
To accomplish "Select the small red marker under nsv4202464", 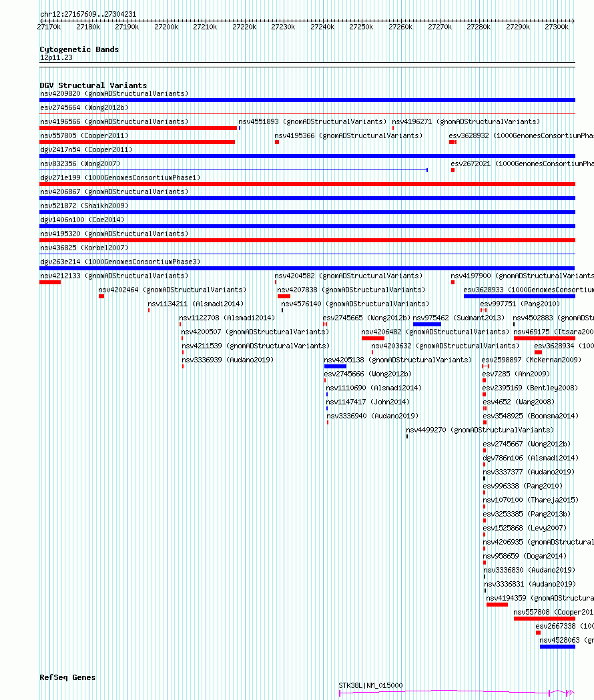I will [101, 296].
